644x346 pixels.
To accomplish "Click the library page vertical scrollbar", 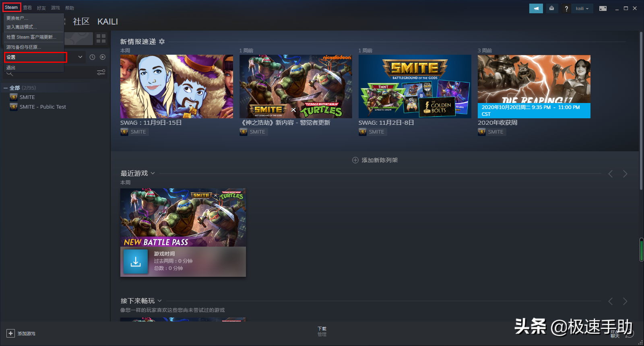I will pos(641,111).
